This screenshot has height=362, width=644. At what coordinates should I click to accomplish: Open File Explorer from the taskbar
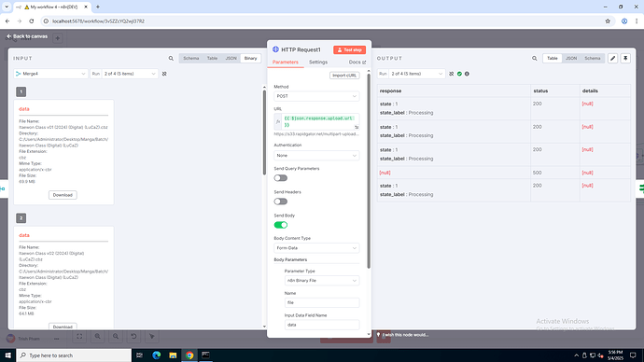pos(173,355)
